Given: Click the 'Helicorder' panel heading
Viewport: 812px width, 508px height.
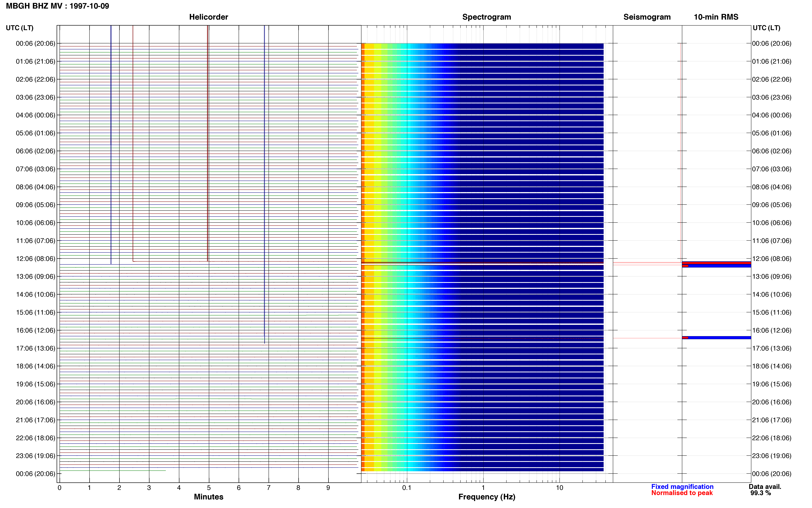Looking at the screenshot, I should [209, 17].
